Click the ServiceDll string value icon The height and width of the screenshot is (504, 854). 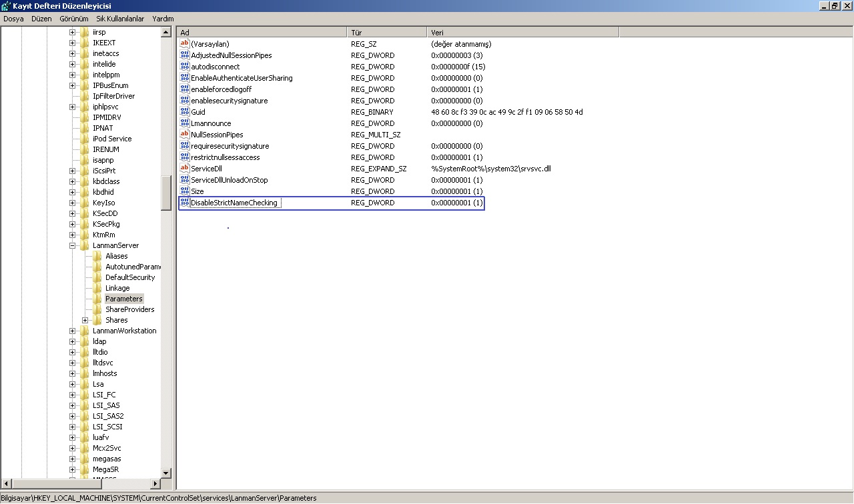(185, 169)
